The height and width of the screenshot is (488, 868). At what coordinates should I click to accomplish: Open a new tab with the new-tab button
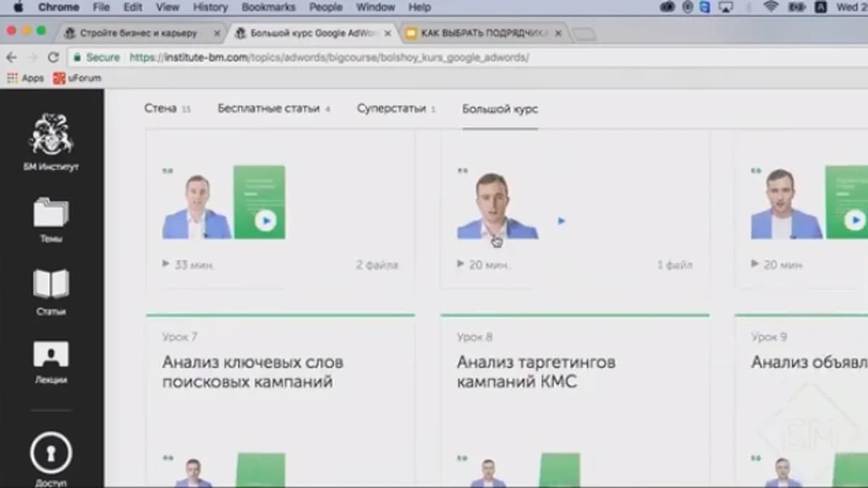(584, 34)
